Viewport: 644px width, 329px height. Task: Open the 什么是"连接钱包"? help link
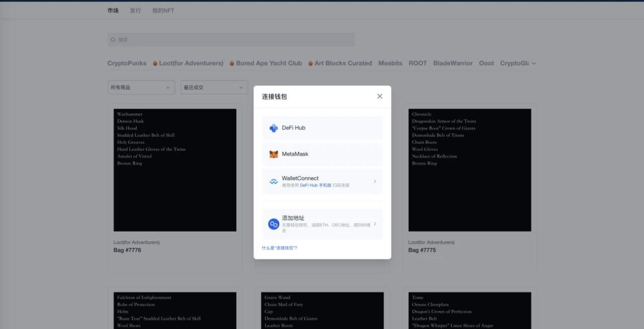click(279, 248)
